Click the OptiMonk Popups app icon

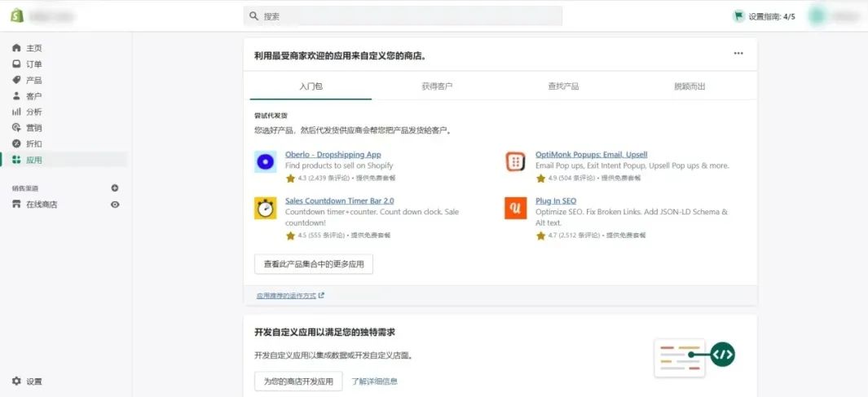(515, 161)
